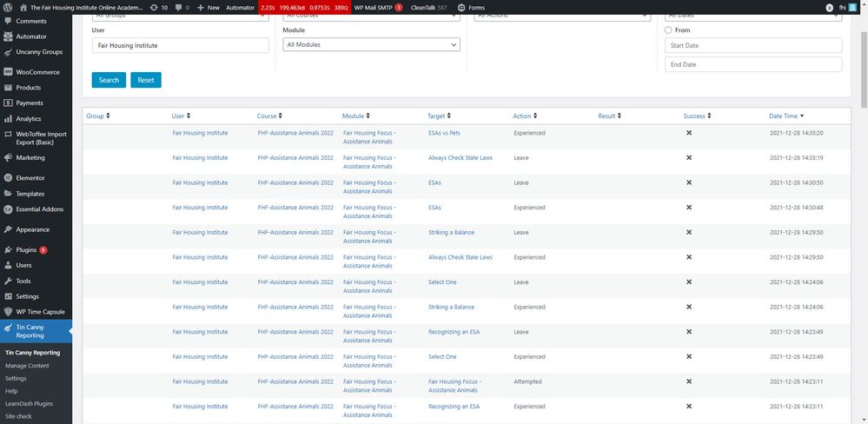Expand the All Modules dropdown
Screen dimensions: 868x424
[x=371, y=44]
